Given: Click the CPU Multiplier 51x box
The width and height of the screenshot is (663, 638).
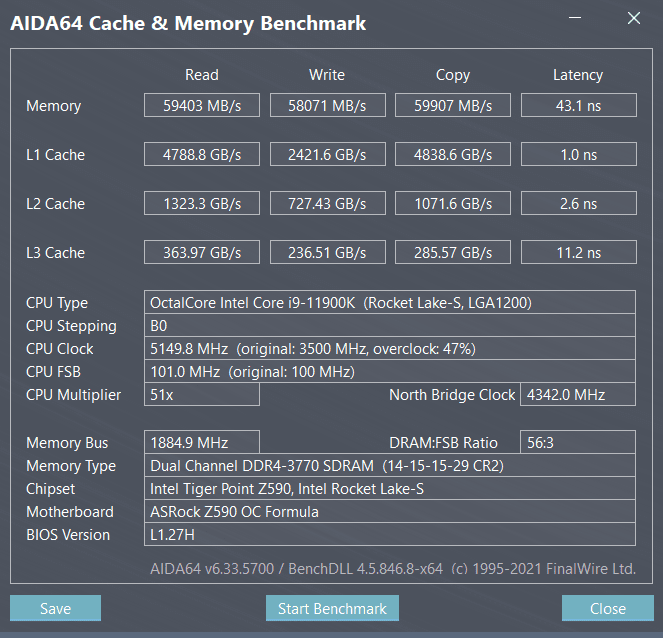Looking at the screenshot, I should pos(202,394).
